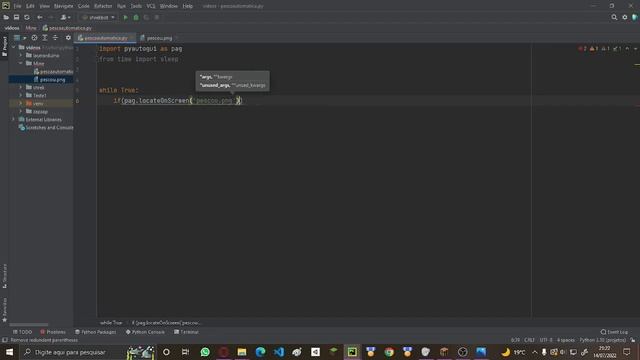Expand External Libraries node
Image resolution: width=640 pixels, height=360 pixels.
(14, 119)
